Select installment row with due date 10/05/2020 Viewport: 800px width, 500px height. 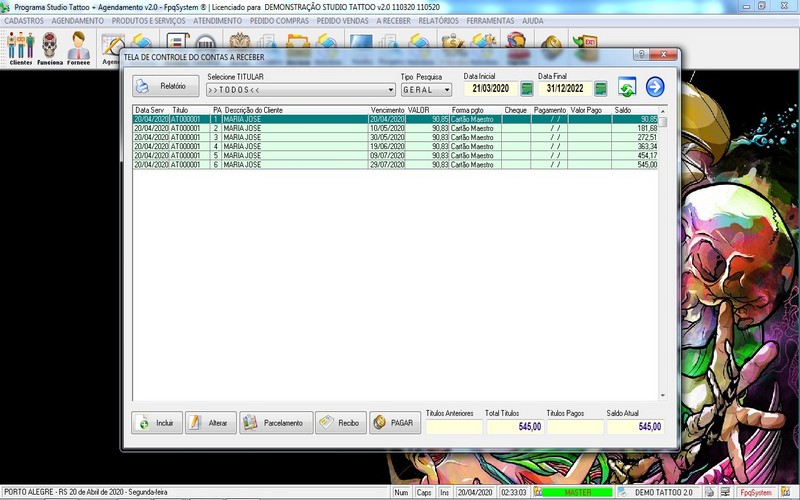tap(395, 128)
